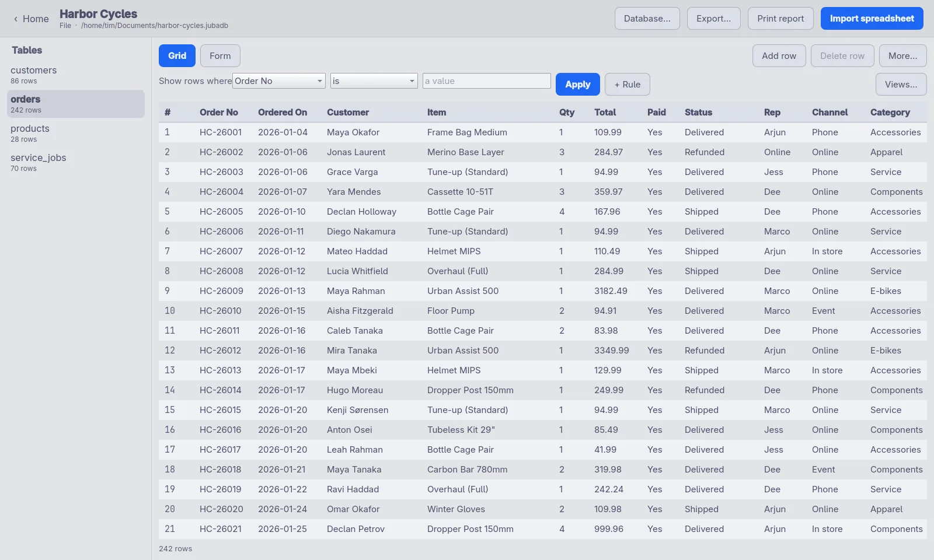934x560 pixels.
Task: Open the service_jobs table
Action: (76, 162)
